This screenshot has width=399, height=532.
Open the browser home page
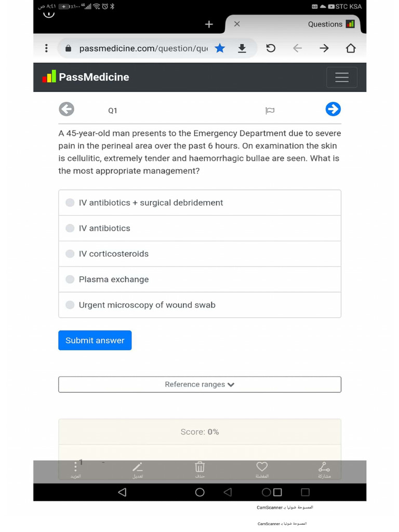point(351,48)
